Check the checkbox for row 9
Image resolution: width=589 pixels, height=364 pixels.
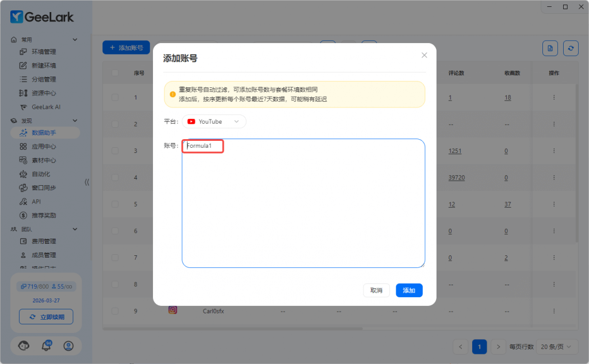(x=115, y=311)
